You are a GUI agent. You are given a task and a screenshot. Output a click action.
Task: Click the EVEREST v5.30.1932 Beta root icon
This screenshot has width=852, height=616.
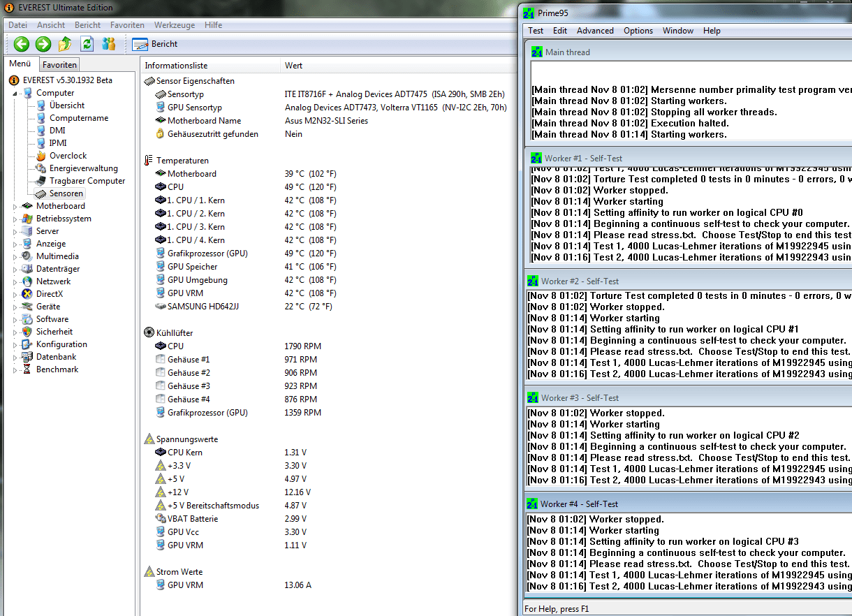pos(14,80)
